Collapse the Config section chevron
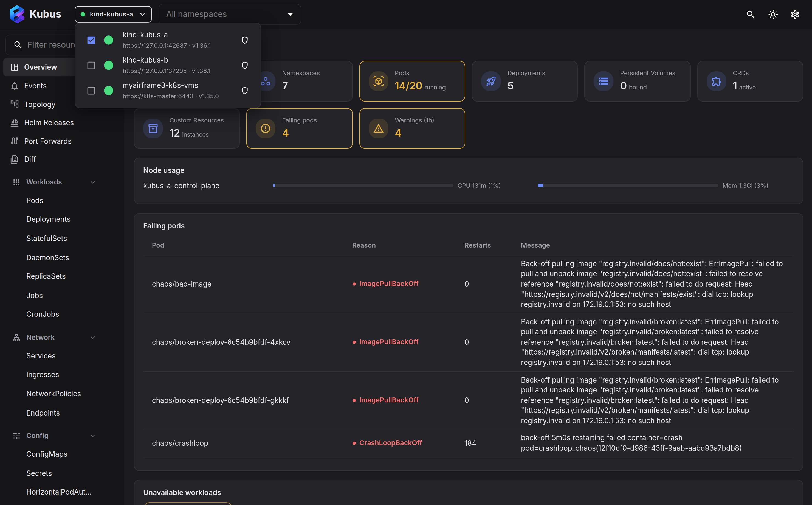 pyautogui.click(x=93, y=436)
